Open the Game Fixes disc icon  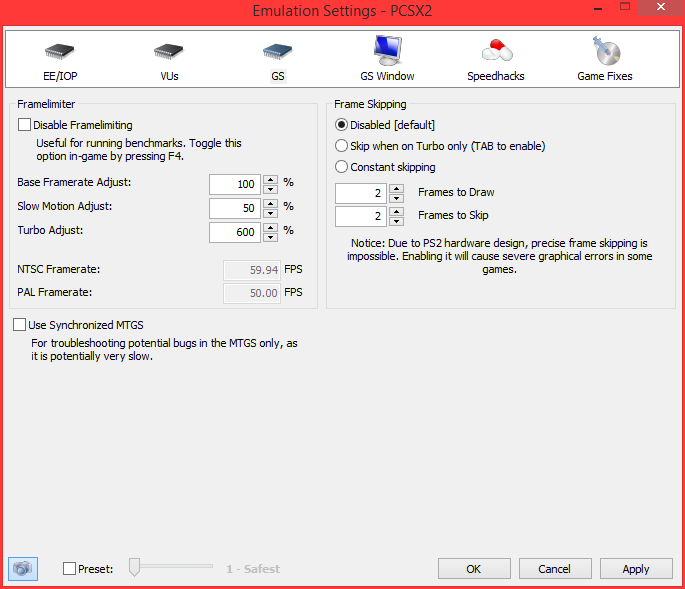pyautogui.click(x=604, y=50)
